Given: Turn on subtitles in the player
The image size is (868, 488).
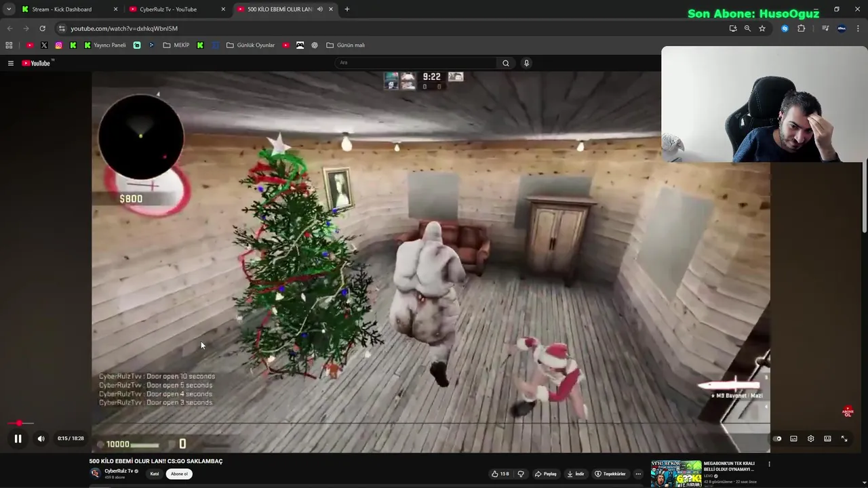Looking at the screenshot, I should pos(793,439).
